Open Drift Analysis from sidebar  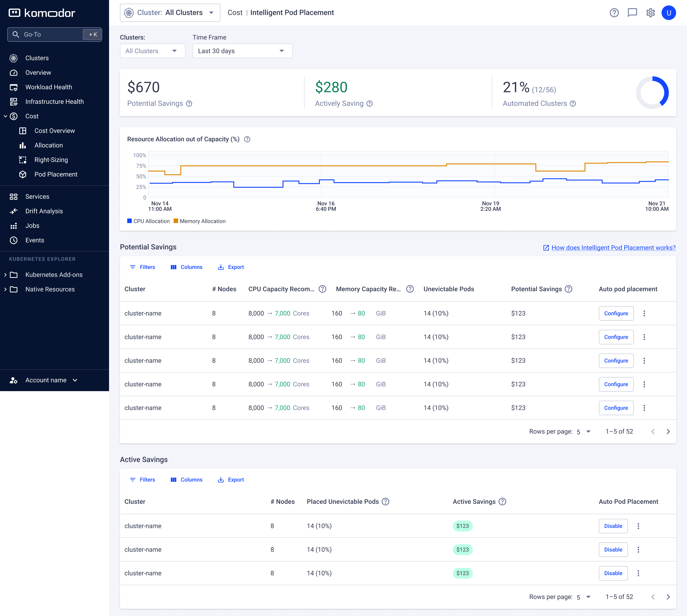tap(44, 211)
